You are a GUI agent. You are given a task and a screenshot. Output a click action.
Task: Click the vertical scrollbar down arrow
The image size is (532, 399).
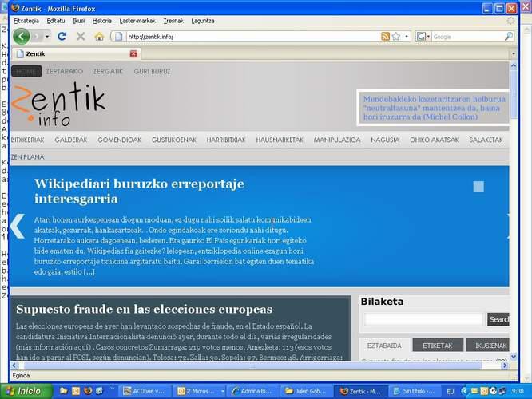point(514,356)
